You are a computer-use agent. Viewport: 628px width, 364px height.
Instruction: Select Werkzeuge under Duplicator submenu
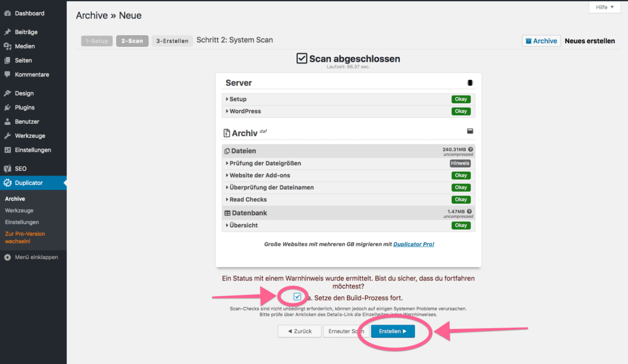pyautogui.click(x=19, y=211)
